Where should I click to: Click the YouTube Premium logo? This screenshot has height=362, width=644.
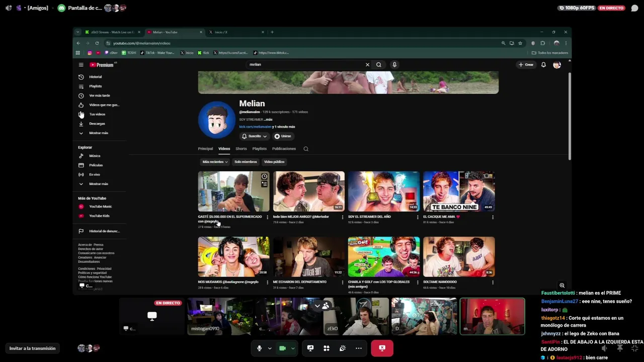[102, 65]
